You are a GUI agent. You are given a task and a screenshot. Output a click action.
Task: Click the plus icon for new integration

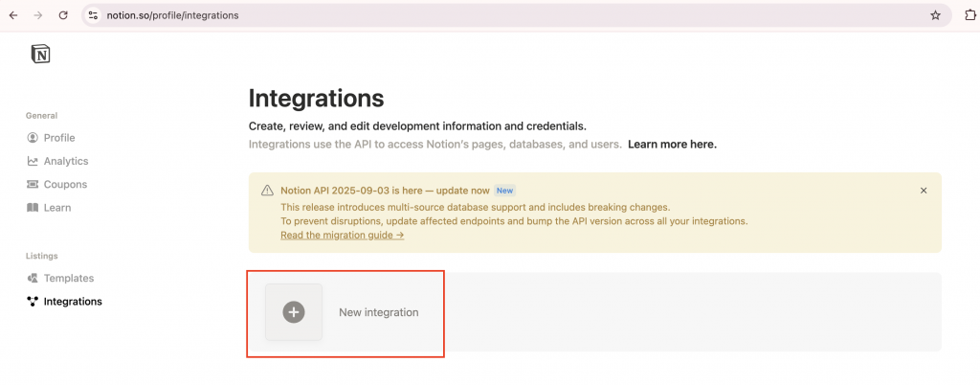[x=294, y=312]
